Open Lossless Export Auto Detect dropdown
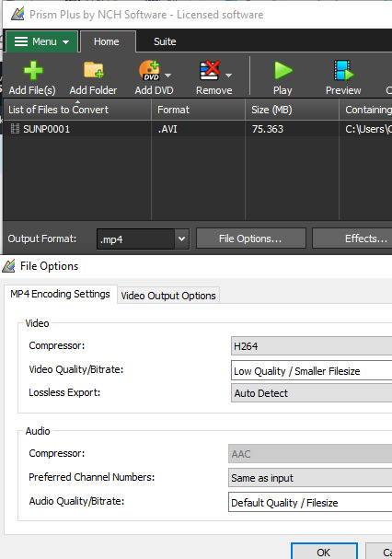392x559 pixels. [x=311, y=393]
